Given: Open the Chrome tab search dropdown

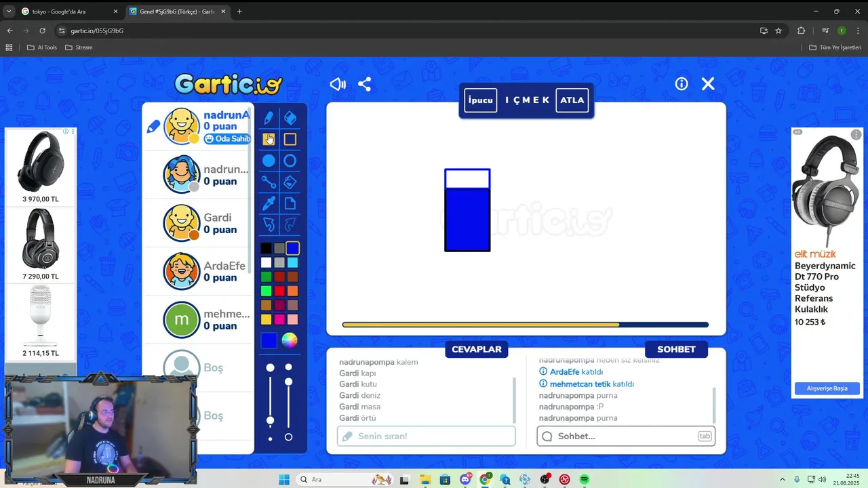Looking at the screenshot, I should click(x=9, y=12).
